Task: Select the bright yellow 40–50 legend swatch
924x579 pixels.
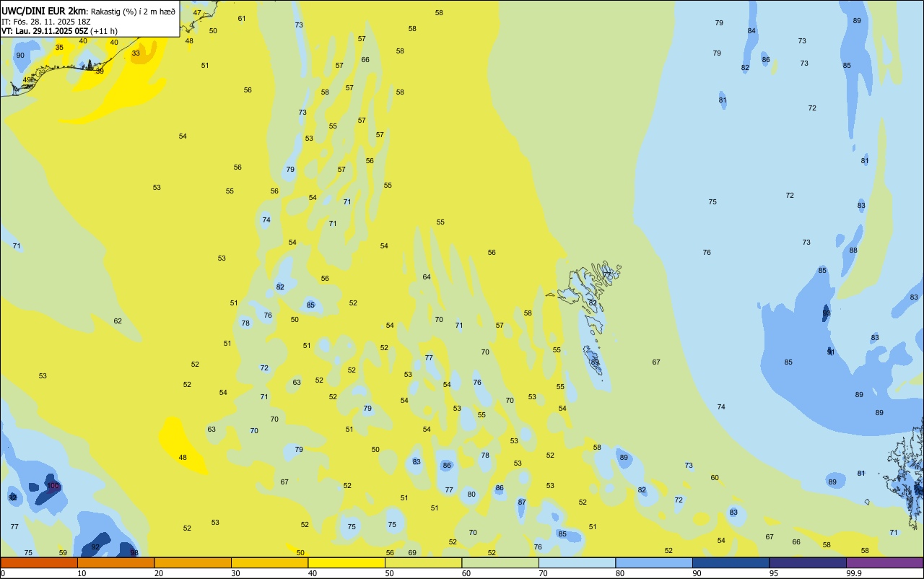Action: click(x=346, y=562)
